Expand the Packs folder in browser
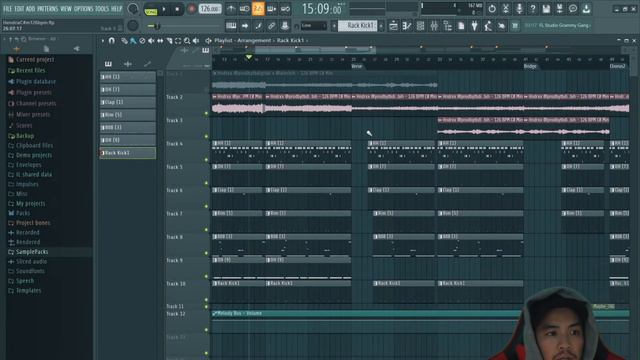Image resolution: width=640 pixels, height=360 pixels. coord(23,213)
